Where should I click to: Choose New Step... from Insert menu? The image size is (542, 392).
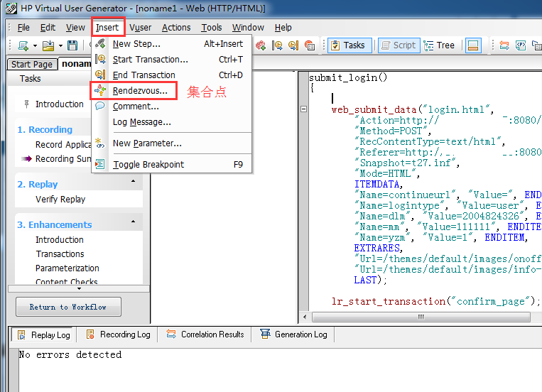click(x=172, y=44)
